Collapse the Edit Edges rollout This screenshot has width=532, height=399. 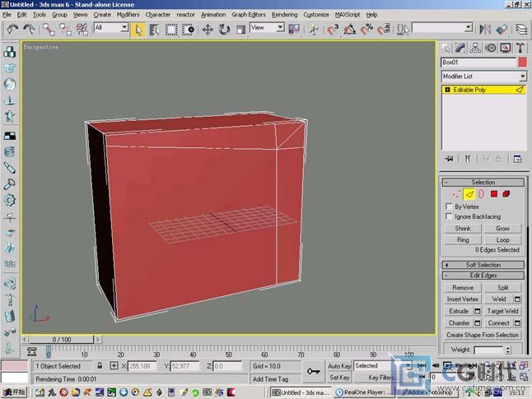[x=483, y=276]
